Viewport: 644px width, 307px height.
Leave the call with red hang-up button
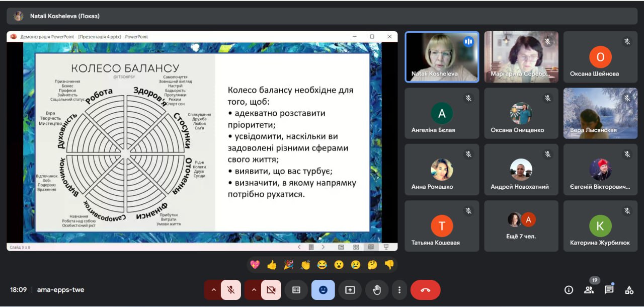(425, 290)
